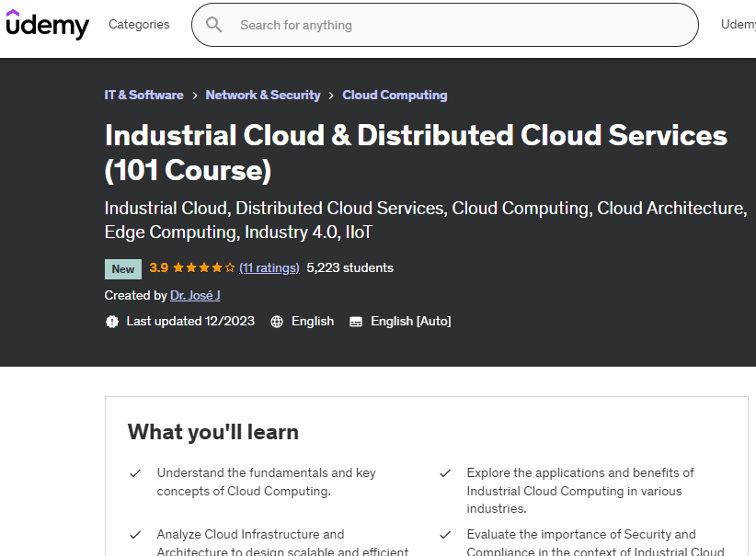The width and height of the screenshot is (756, 556).
Task: Focus the 'Search for anything' field
Action: click(460, 25)
